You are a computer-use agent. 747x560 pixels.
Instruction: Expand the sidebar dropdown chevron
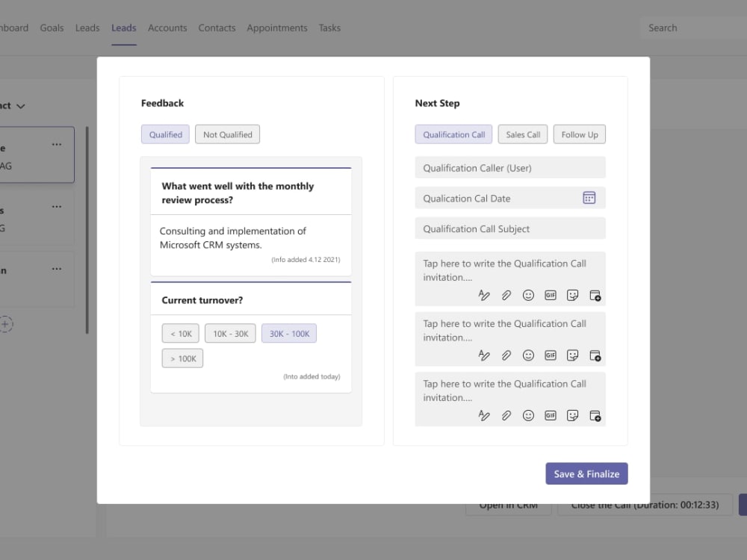coord(20,106)
